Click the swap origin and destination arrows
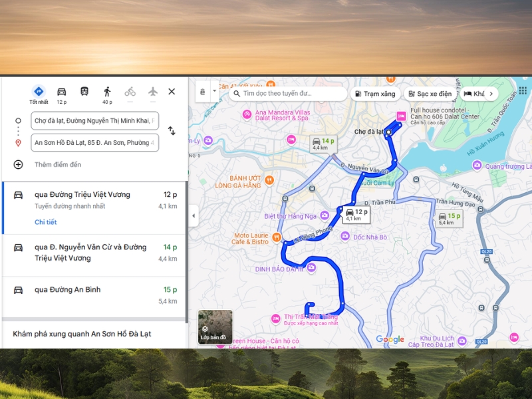This screenshot has height=399, width=532. [172, 131]
